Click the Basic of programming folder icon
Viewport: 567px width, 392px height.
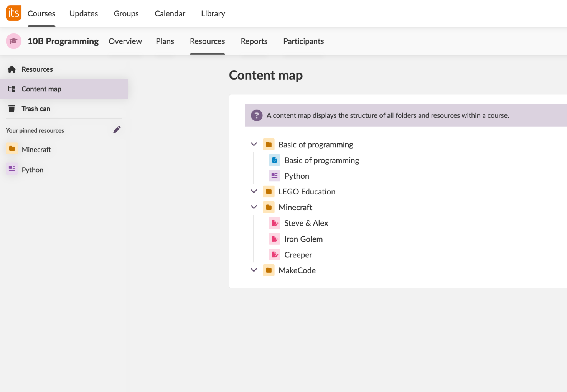click(269, 145)
